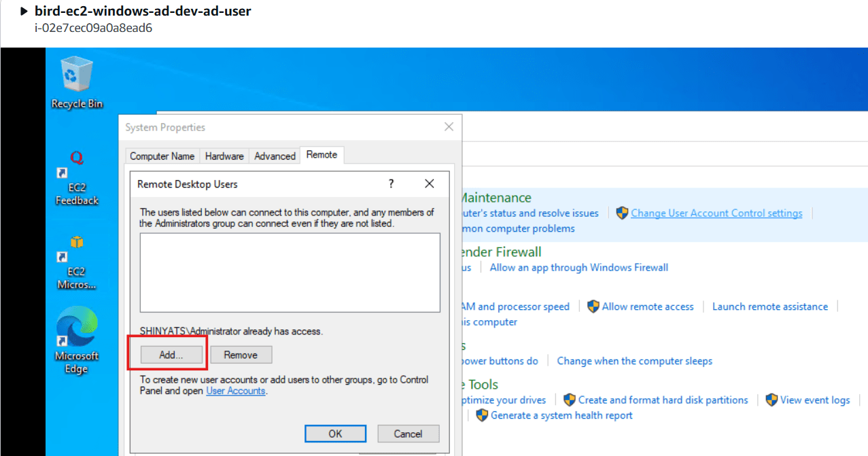The width and height of the screenshot is (868, 456).
Task: Confirm with the OK button
Action: (x=335, y=434)
